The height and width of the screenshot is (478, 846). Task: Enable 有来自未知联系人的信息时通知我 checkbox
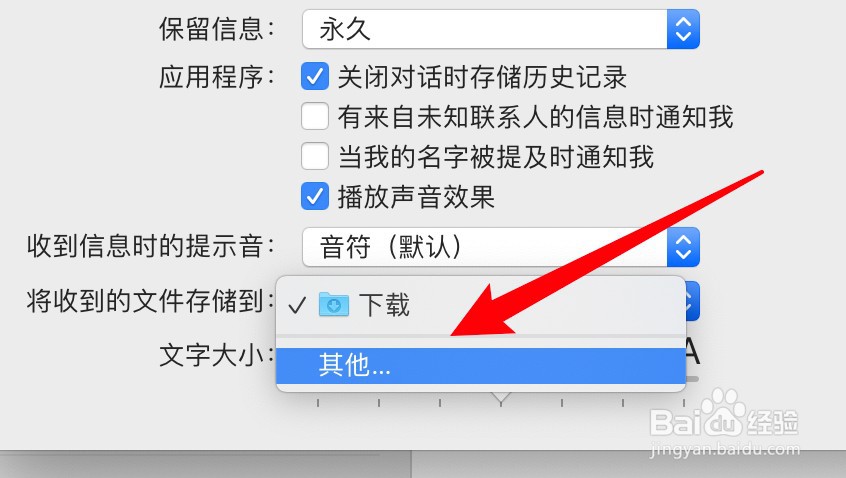tap(315, 117)
